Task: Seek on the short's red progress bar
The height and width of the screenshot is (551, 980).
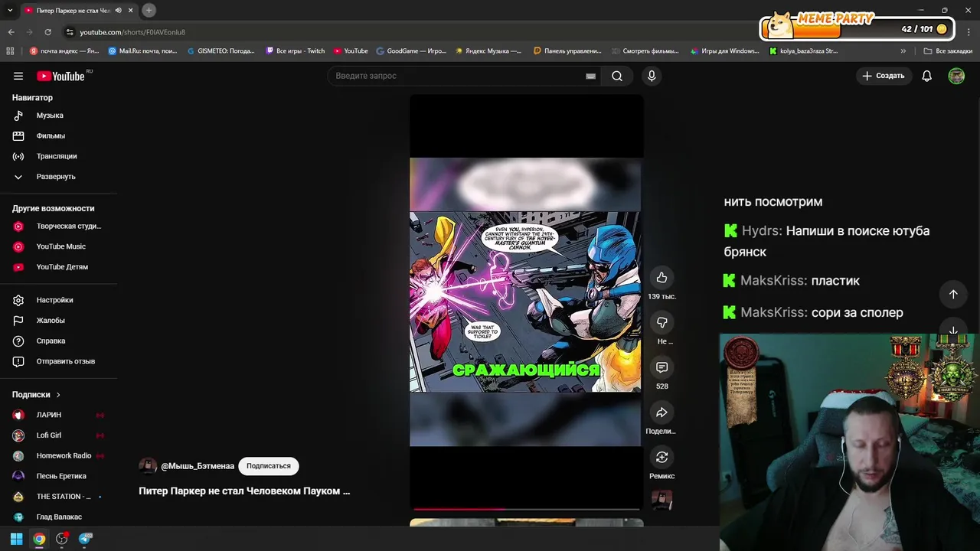Action: (x=527, y=508)
